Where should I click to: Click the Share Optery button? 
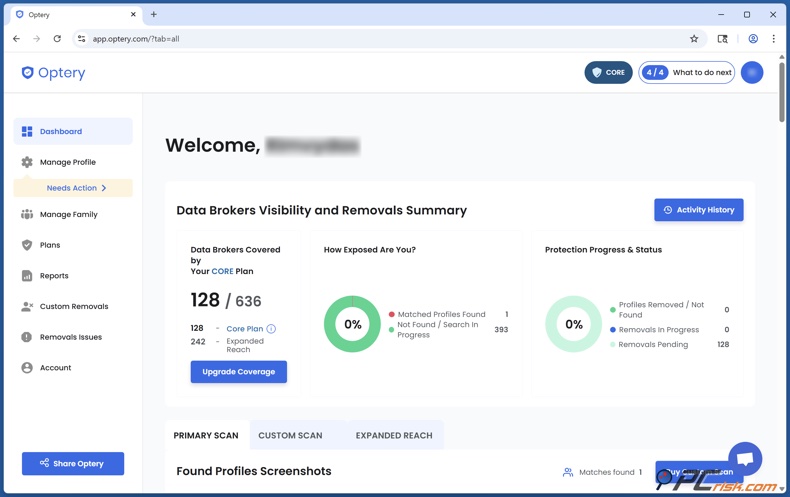pyautogui.click(x=73, y=464)
